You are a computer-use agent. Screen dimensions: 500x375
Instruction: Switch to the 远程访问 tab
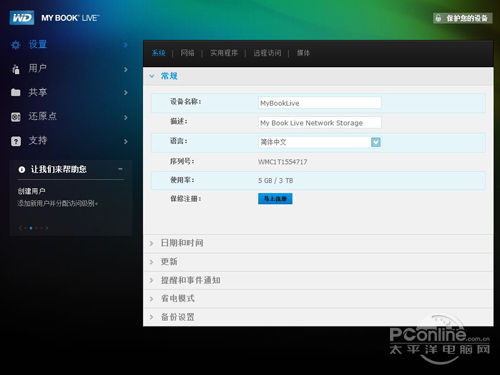(267, 53)
